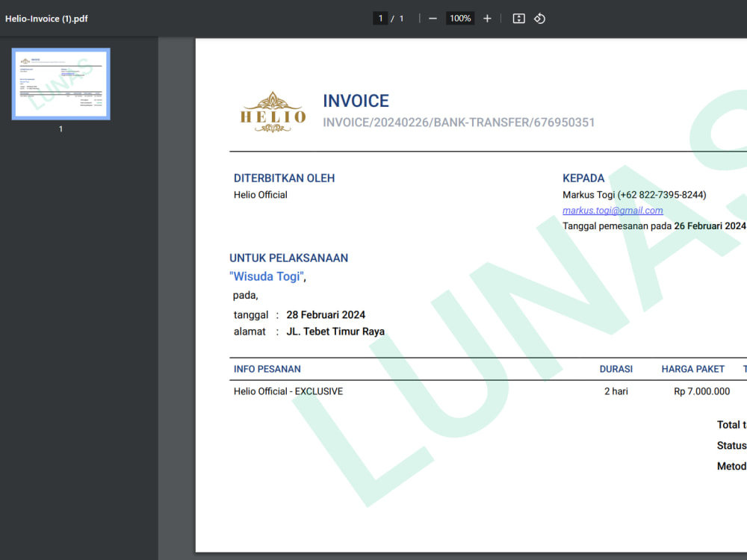Click the DITERBITKAN OLEH heading
The image size is (747, 560).
pyautogui.click(x=285, y=178)
